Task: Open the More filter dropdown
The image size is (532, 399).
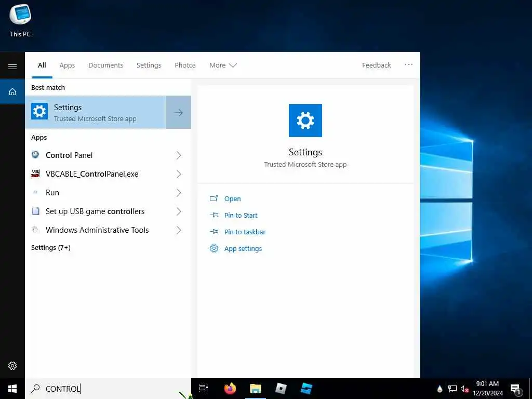Action: 223,65
